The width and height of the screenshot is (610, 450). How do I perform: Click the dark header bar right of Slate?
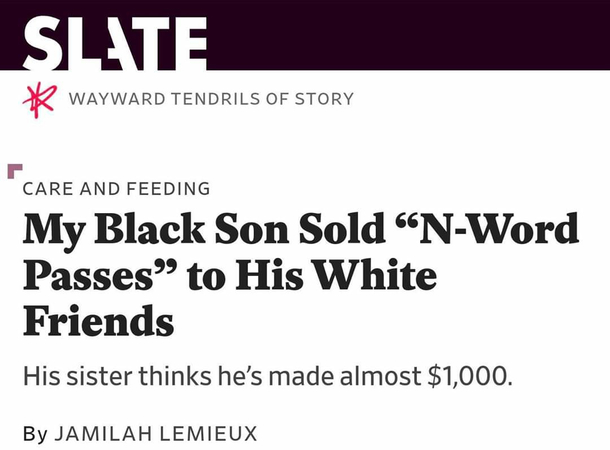[408, 35]
